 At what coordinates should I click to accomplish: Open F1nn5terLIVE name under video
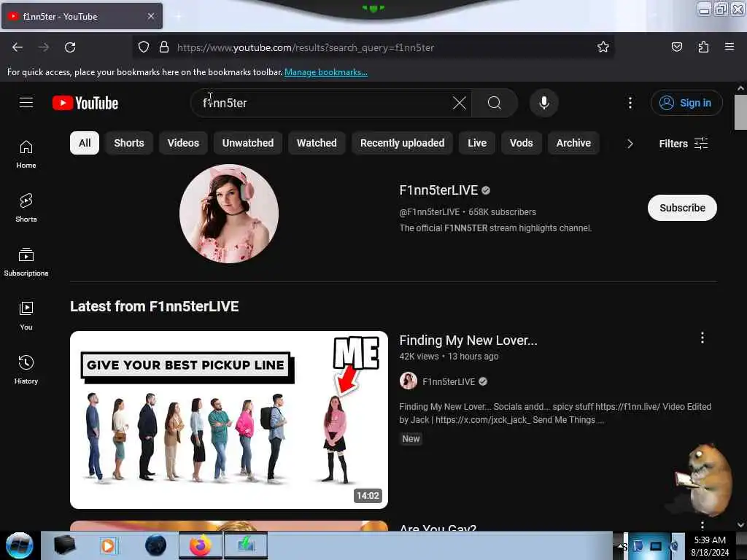tap(449, 381)
